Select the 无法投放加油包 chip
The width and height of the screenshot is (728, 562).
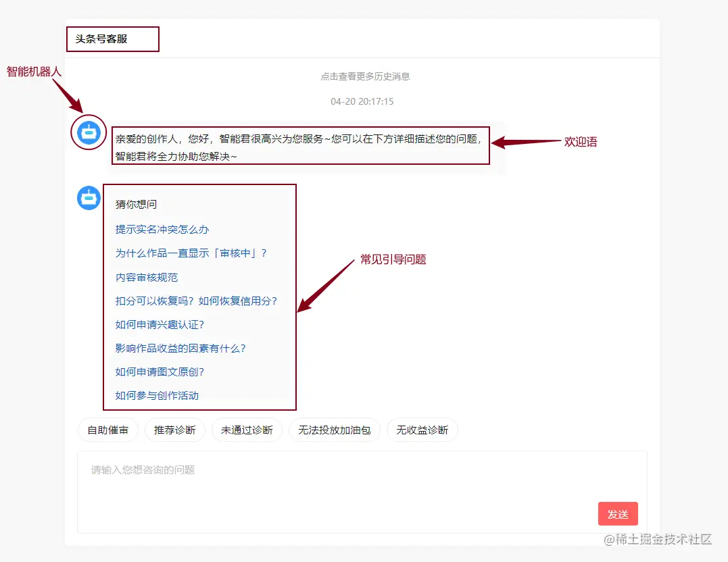point(335,430)
